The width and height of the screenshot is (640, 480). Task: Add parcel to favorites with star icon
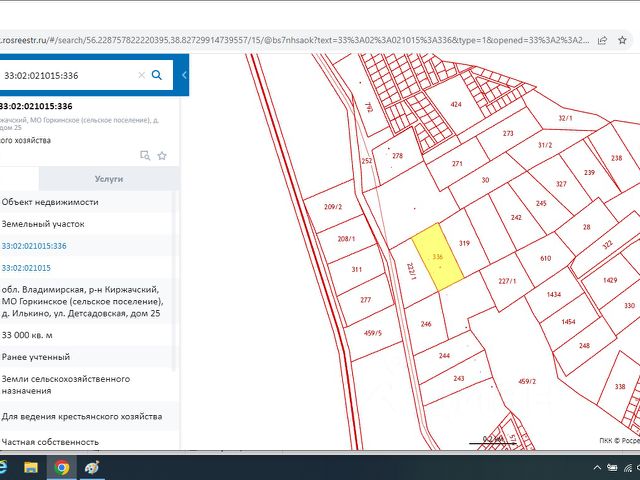click(162, 155)
